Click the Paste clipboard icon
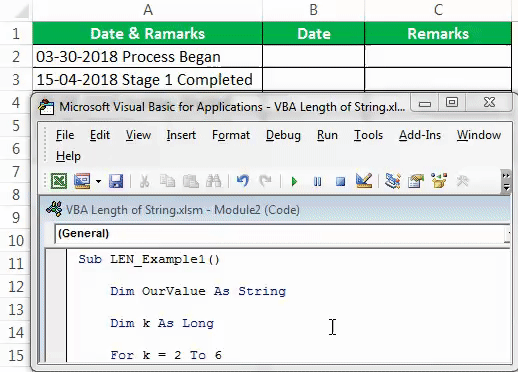Image resolution: width=518 pixels, height=372 pixels. [191, 181]
